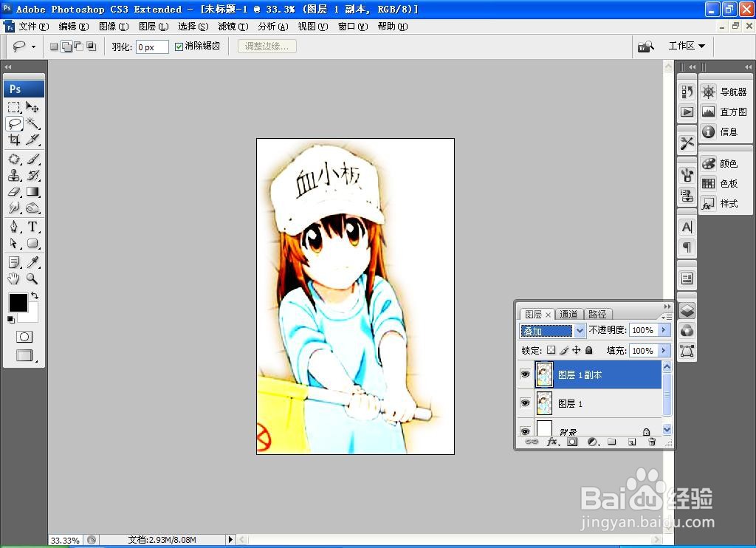The image size is (756, 548).
Task: Select the Path Selection tool
Action: [14, 243]
